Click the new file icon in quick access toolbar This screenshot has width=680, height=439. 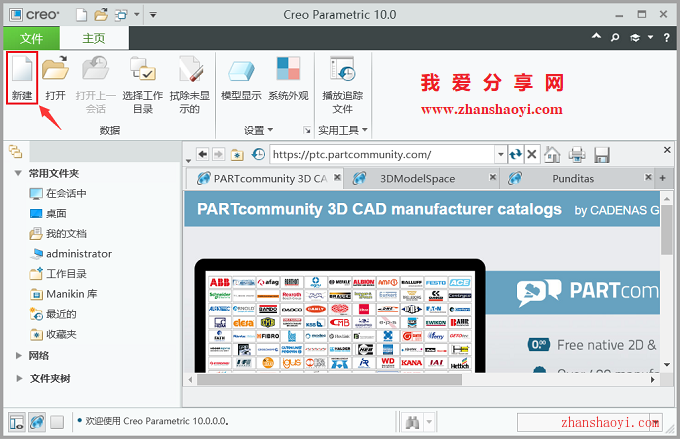pyautogui.click(x=81, y=15)
